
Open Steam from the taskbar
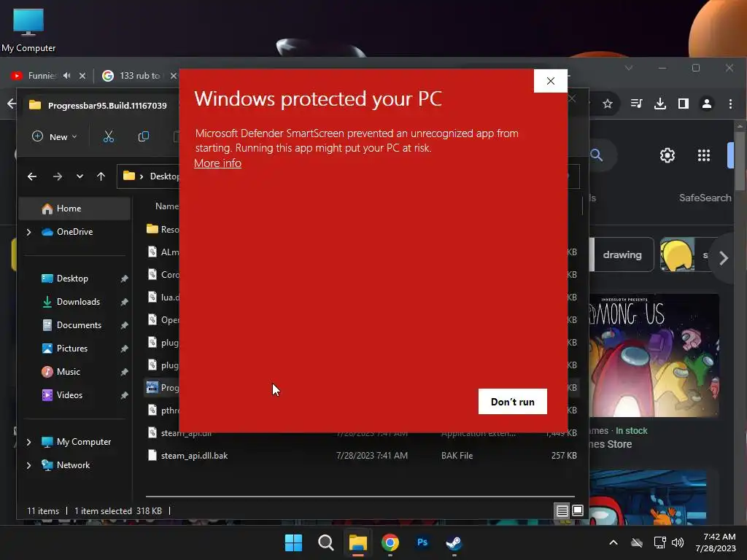454,542
